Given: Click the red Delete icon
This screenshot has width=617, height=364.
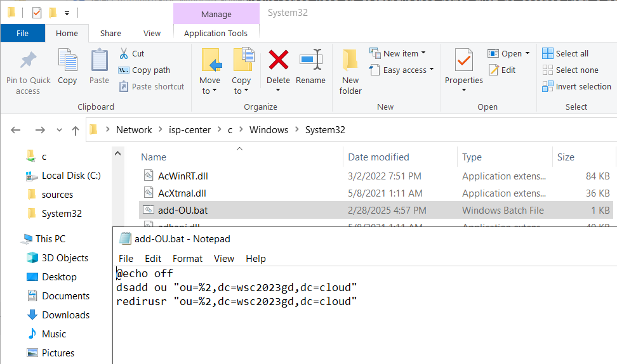Looking at the screenshot, I should (278, 60).
